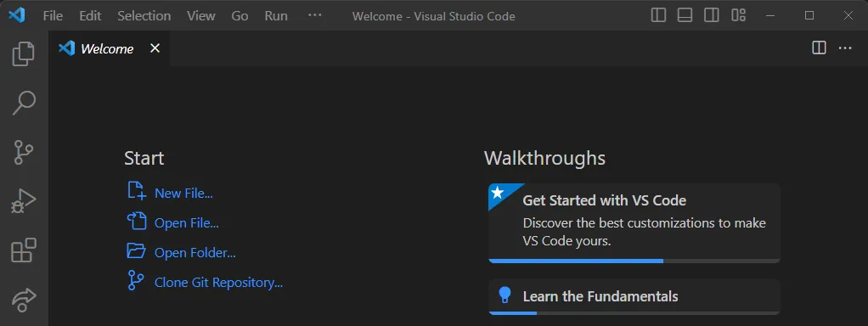Open the View menu

click(201, 16)
